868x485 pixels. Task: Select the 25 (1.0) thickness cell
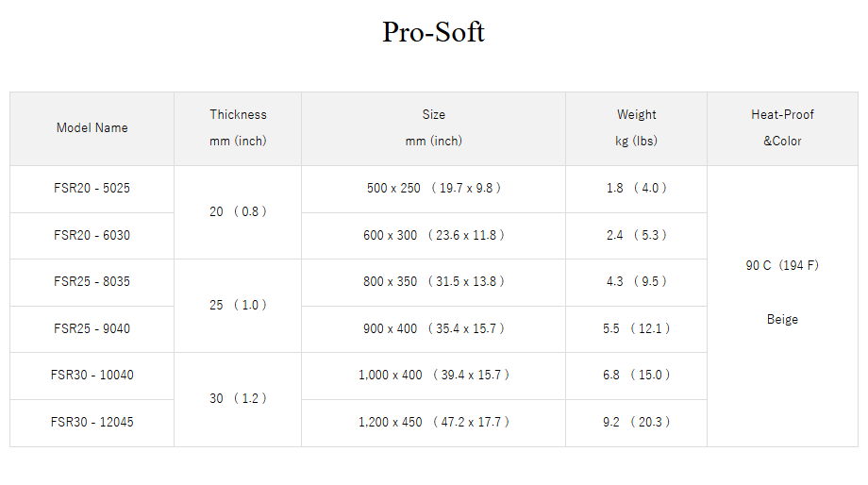(x=238, y=305)
